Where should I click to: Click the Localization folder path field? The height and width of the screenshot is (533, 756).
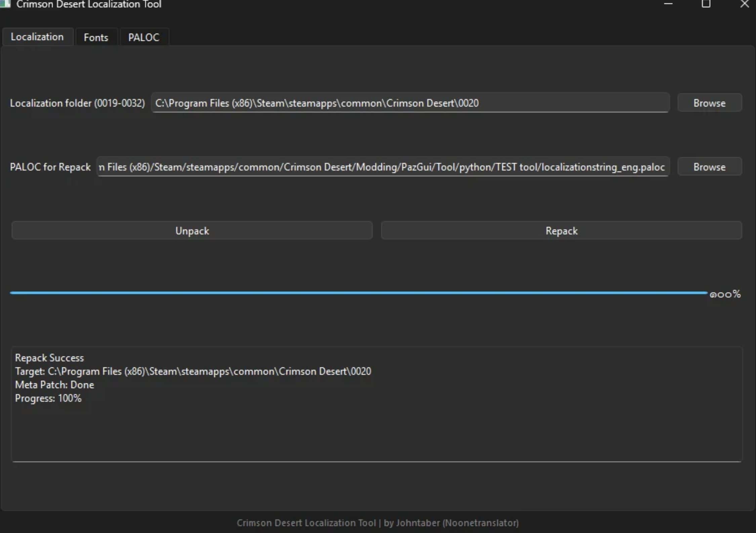point(410,103)
